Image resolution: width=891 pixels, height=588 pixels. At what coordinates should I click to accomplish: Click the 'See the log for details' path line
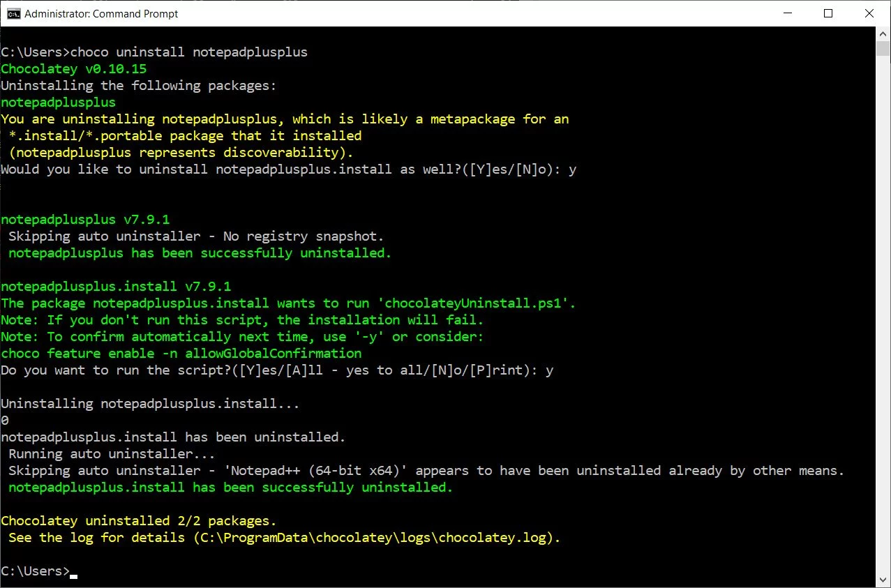coord(285,538)
